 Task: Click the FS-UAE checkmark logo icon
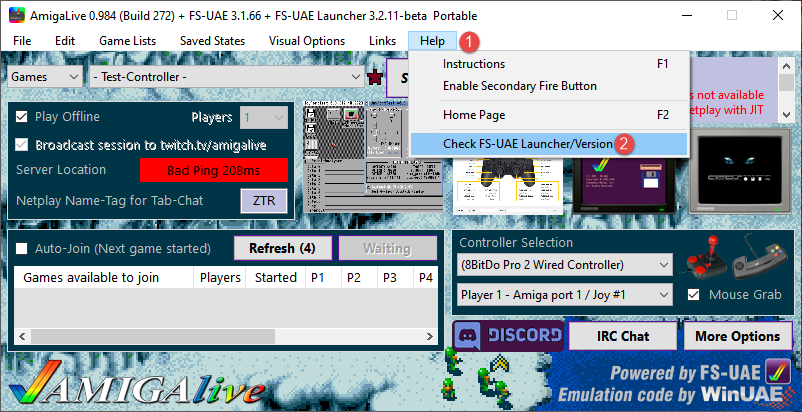pos(776,373)
